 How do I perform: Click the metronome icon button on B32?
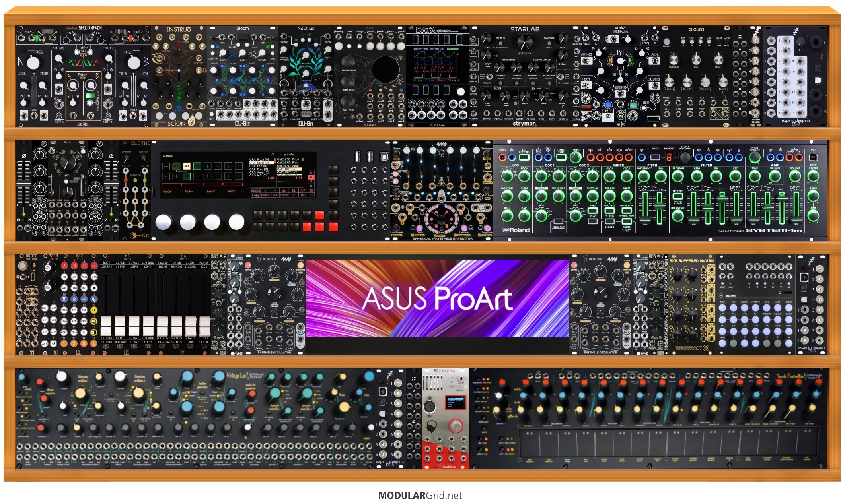74,299
